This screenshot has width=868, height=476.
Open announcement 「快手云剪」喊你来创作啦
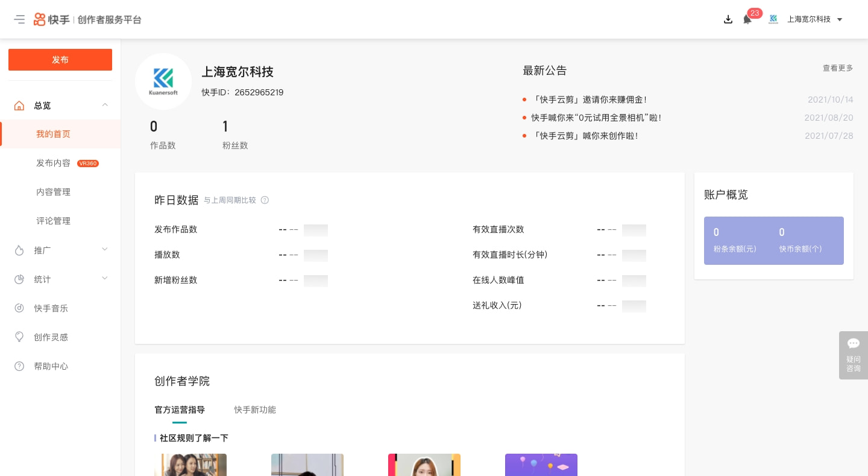(585, 136)
